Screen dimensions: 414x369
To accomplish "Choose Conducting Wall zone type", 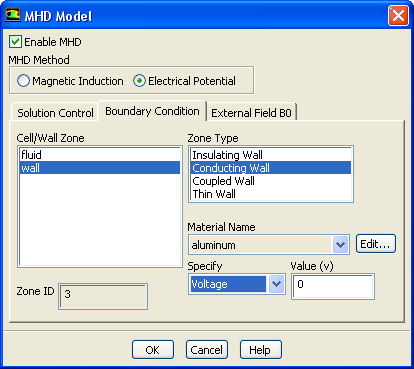I will (271, 168).
